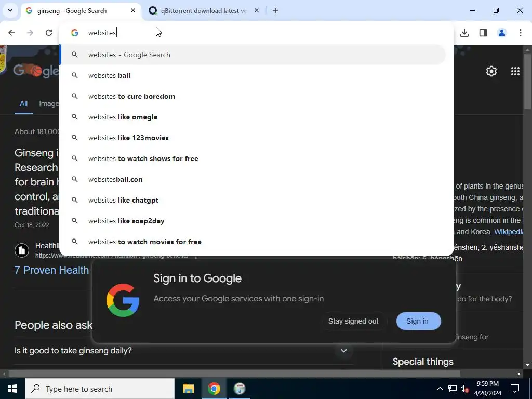Open the clock showing 9:59 PM
The height and width of the screenshot is (399, 532).
[487, 389]
